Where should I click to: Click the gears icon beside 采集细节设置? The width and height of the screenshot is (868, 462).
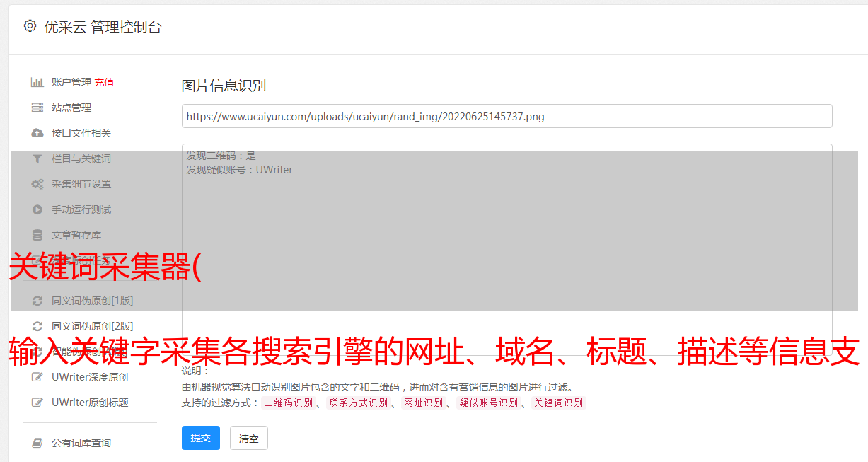point(37,184)
